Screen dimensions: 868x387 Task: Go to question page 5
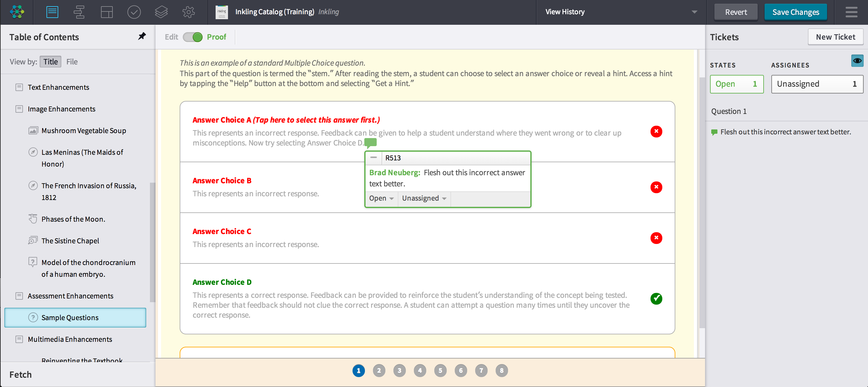[440, 371]
